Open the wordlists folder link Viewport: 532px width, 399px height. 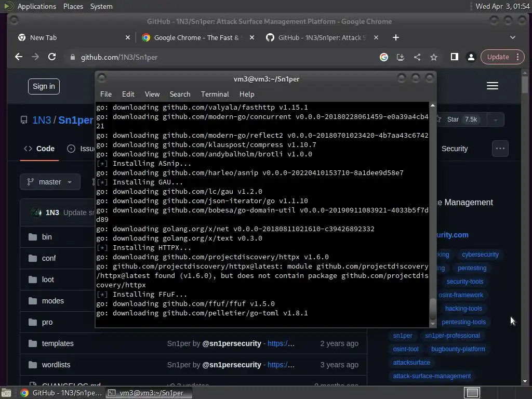56,365
